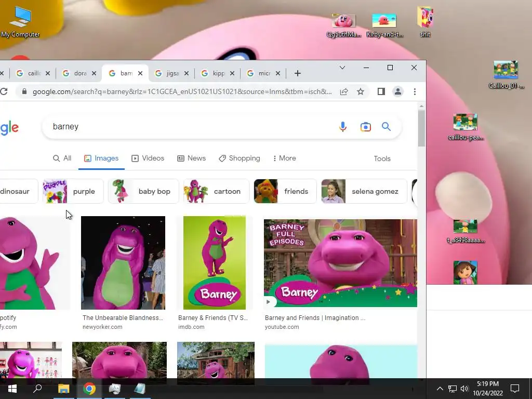Screen dimensions: 532x399
Task: Click Chrome icon in taskbar
Action: pos(89,389)
